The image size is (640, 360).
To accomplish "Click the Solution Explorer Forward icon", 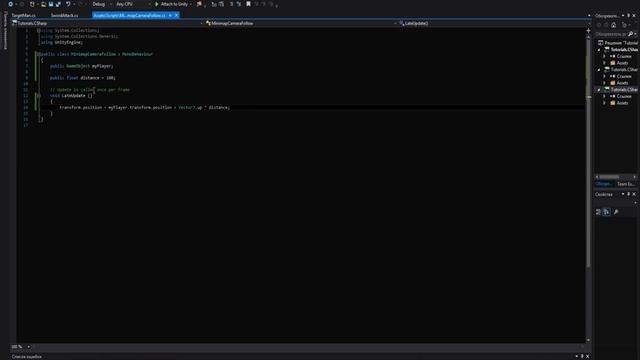I will [606, 25].
